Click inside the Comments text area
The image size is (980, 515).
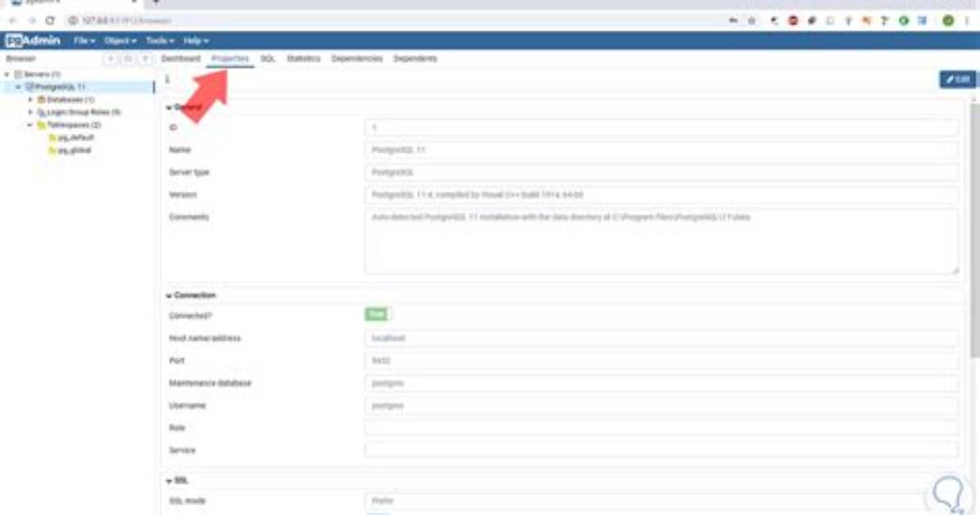pyautogui.click(x=661, y=242)
